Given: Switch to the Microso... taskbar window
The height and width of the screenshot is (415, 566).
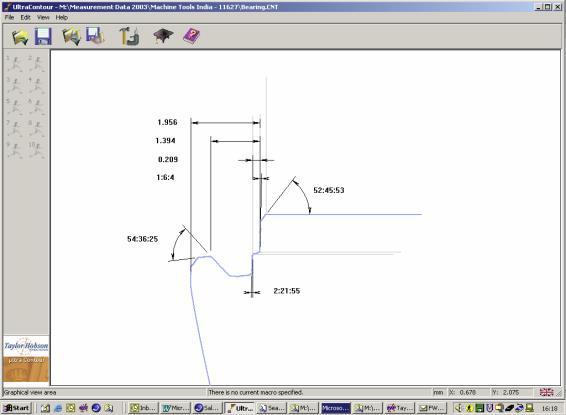Looking at the screenshot, I should [x=335, y=408].
